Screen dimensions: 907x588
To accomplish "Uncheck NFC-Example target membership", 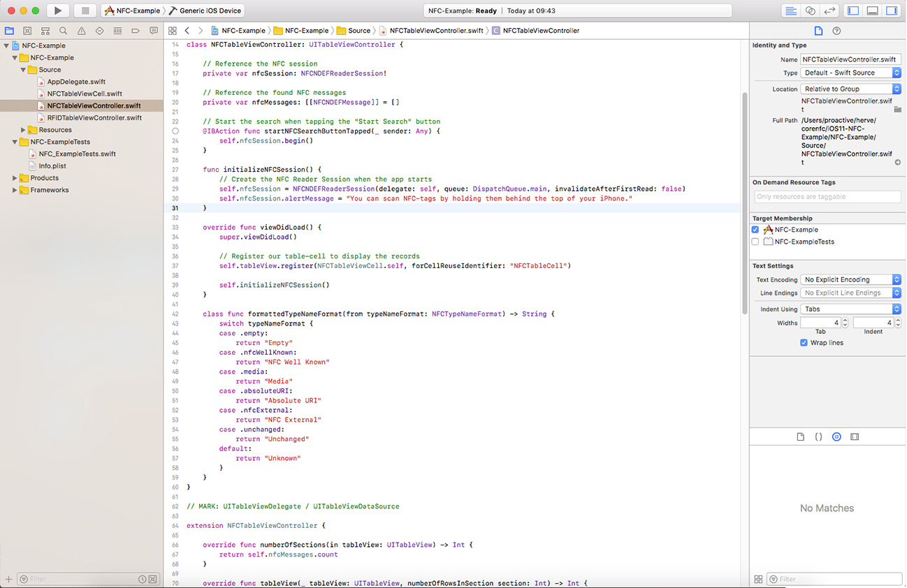I will coord(755,229).
